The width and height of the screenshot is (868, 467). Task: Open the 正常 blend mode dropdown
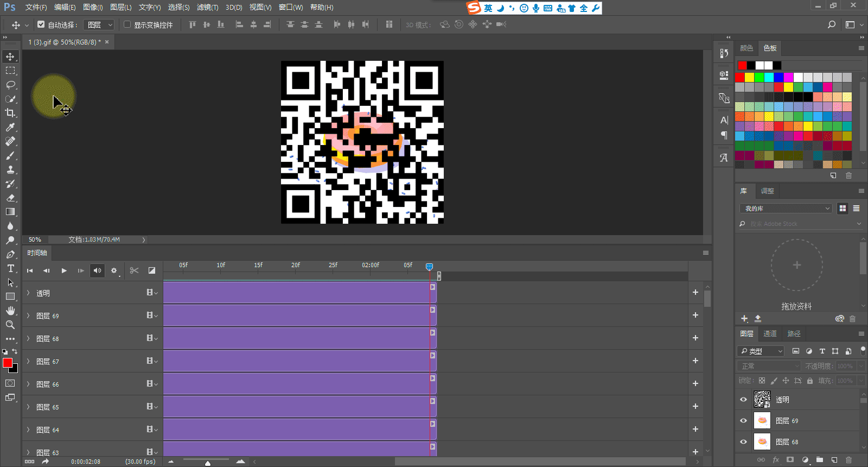(x=769, y=366)
